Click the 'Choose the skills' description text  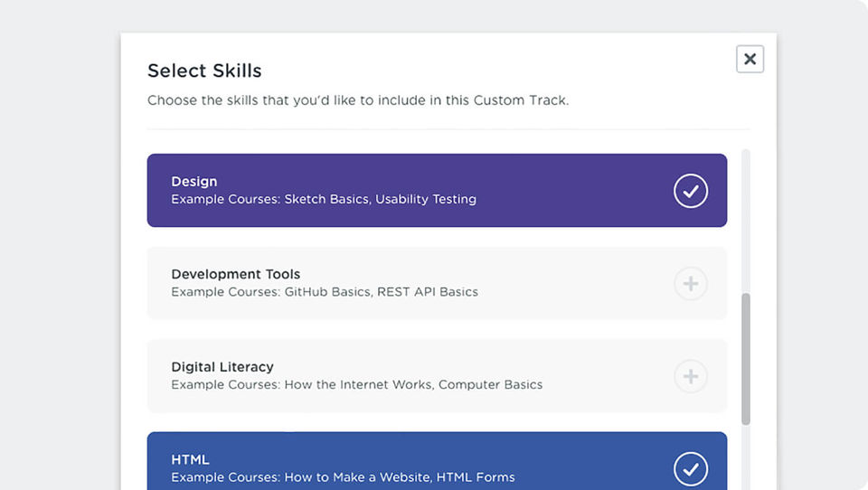tap(358, 100)
